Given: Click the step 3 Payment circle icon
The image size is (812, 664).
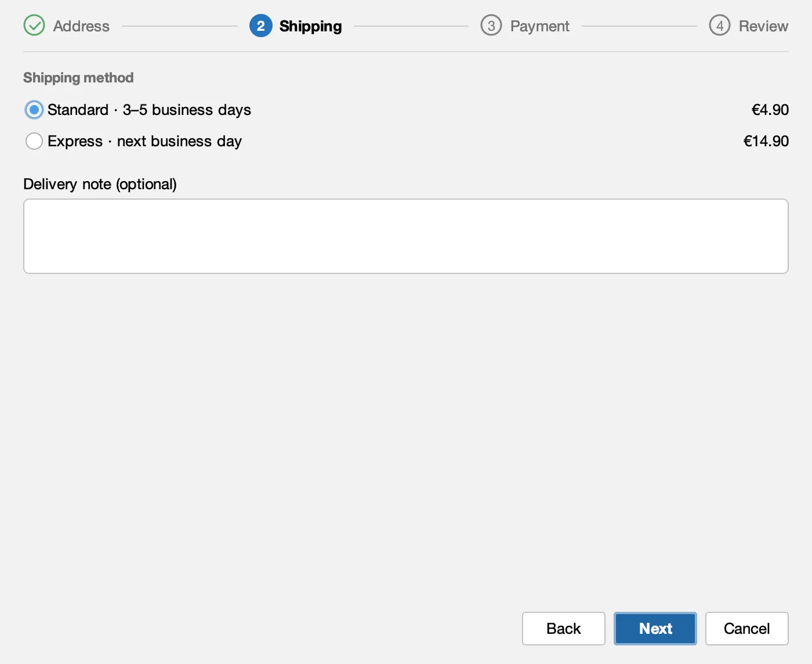Looking at the screenshot, I should pyautogui.click(x=491, y=26).
